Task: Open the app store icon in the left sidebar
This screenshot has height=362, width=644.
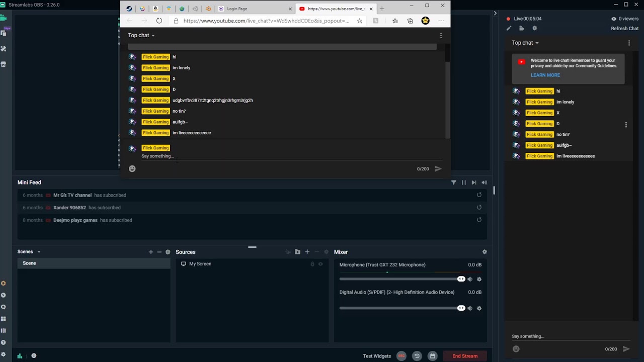Action: [4, 64]
